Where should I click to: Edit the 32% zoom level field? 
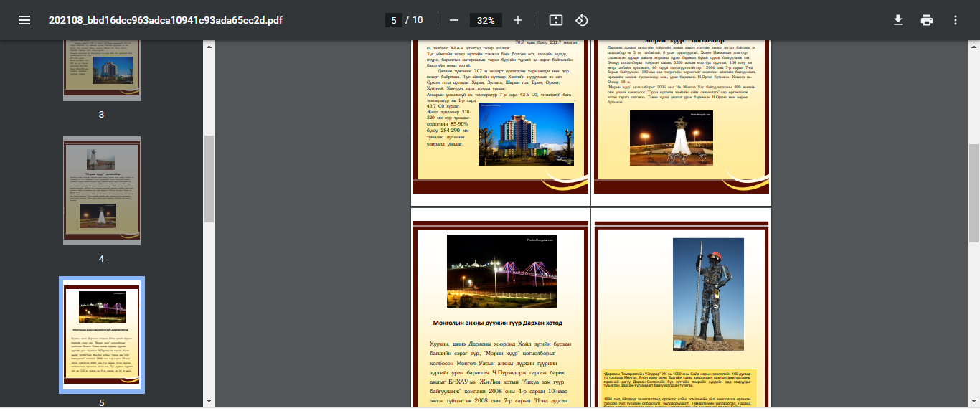click(486, 20)
